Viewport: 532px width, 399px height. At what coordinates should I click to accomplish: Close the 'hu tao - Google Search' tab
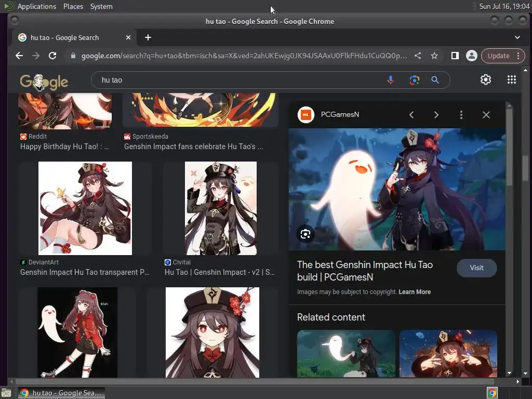tap(128, 37)
